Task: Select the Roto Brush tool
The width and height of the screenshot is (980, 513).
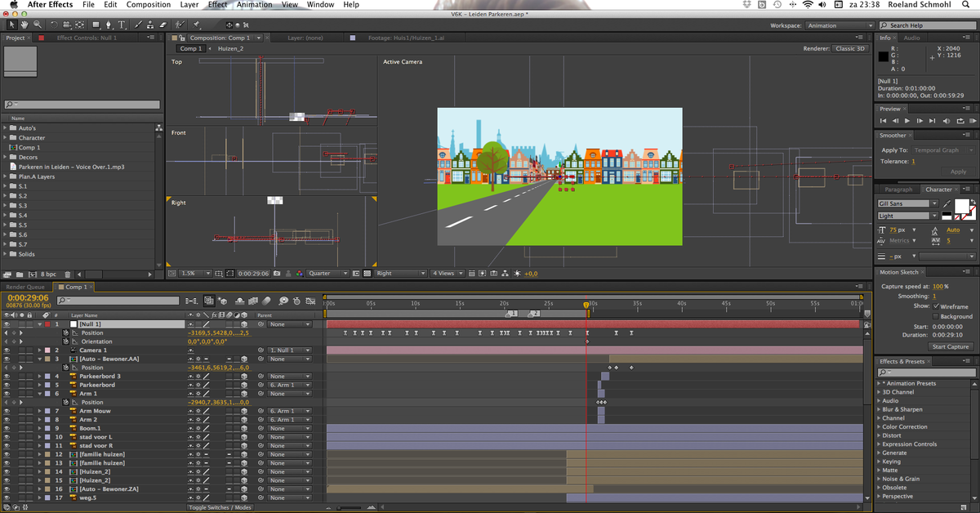Action: coord(180,25)
